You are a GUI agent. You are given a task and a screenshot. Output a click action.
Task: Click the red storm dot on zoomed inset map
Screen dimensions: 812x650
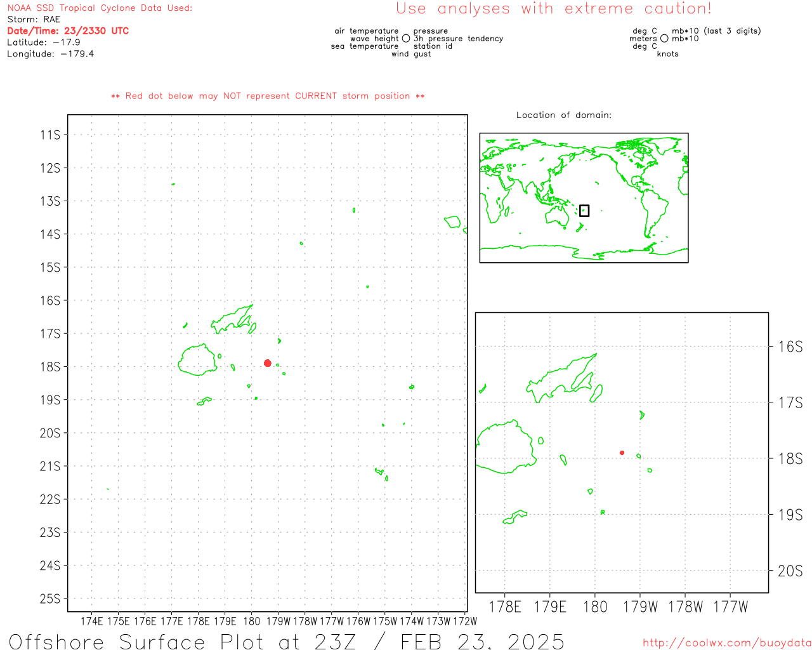click(622, 453)
